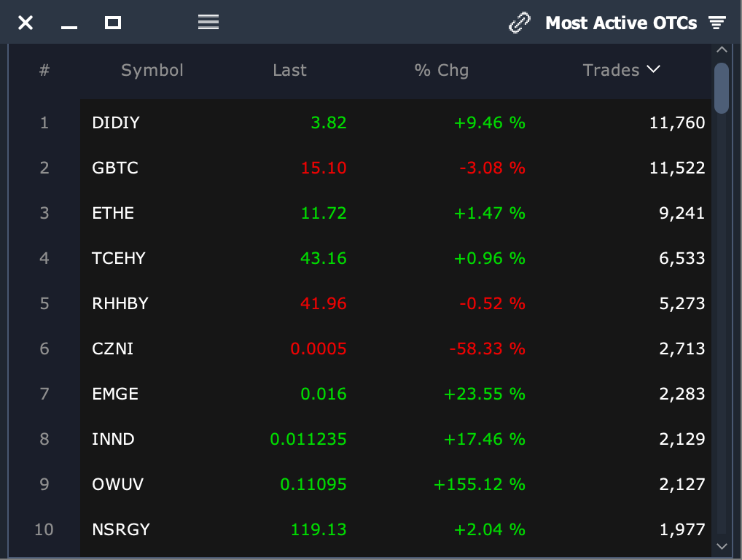Screen dimensions: 742x560
Task: Sort table by Last column header
Action: [289, 70]
